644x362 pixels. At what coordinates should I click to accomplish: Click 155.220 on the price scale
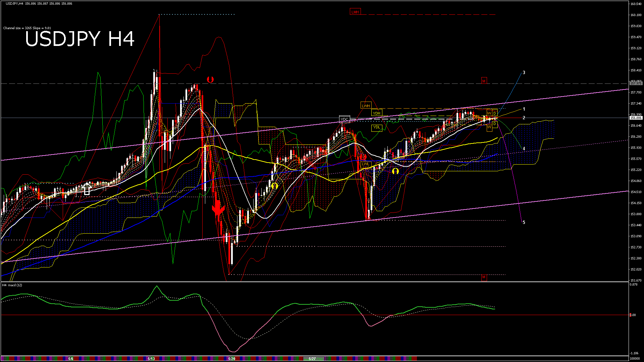click(636, 170)
